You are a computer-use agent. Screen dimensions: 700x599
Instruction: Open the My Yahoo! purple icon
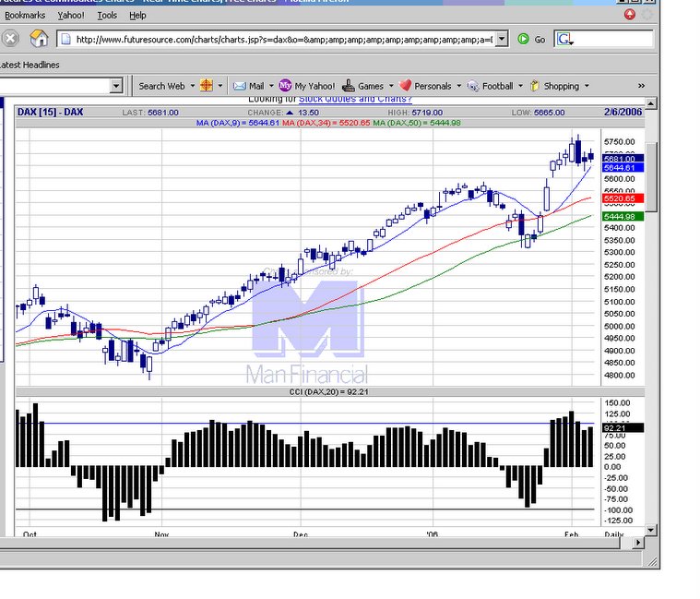point(285,85)
